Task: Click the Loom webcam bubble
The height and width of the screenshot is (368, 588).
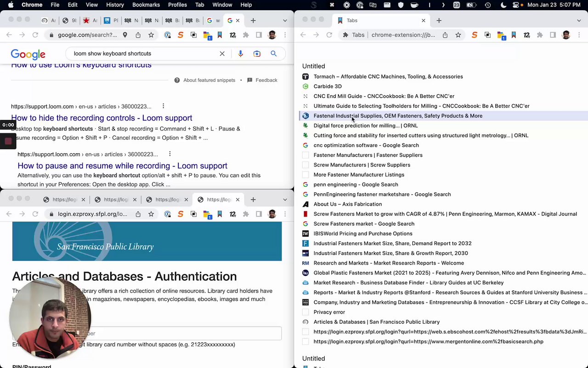Action: (x=51, y=318)
